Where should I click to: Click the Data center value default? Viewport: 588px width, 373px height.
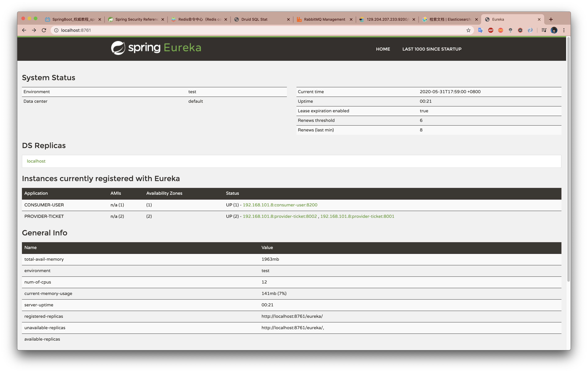click(196, 101)
